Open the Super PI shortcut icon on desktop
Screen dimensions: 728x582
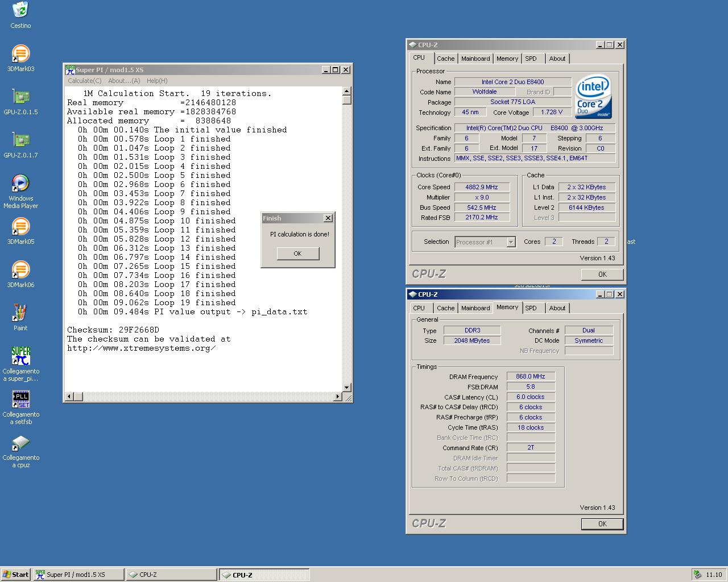pyautogui.click(x=20, y=356)
